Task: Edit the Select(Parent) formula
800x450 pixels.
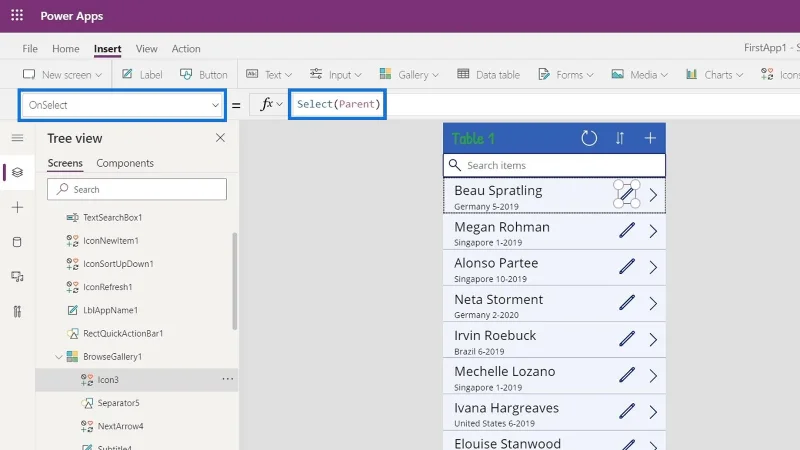Action: click(338, 104)
